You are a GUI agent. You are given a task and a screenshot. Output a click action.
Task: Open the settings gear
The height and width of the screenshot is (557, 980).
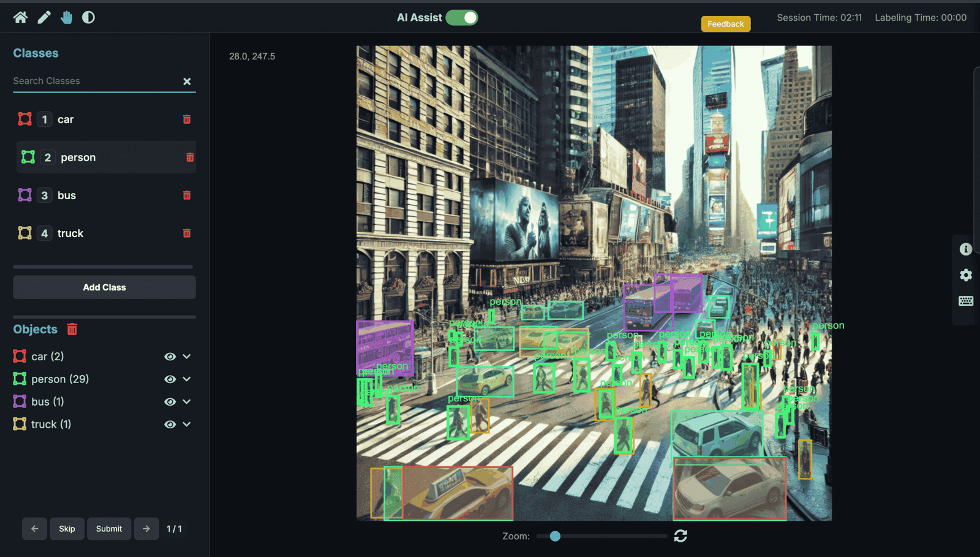[x=965, y=275]
